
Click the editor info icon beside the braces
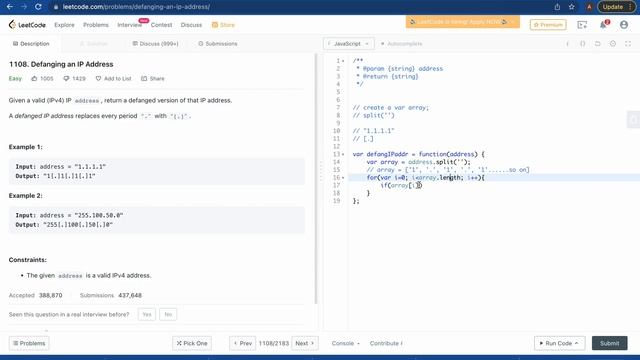pos(567,44)
